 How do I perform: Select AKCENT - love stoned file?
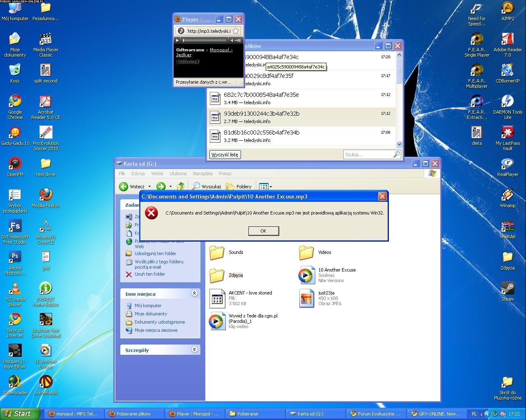241,298
